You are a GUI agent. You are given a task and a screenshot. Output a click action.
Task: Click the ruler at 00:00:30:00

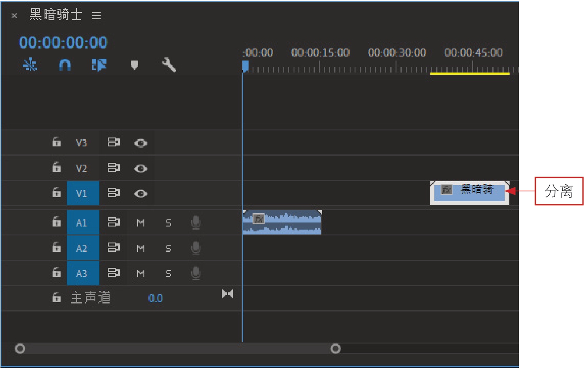pyautogui.click(x=397, y=53)
